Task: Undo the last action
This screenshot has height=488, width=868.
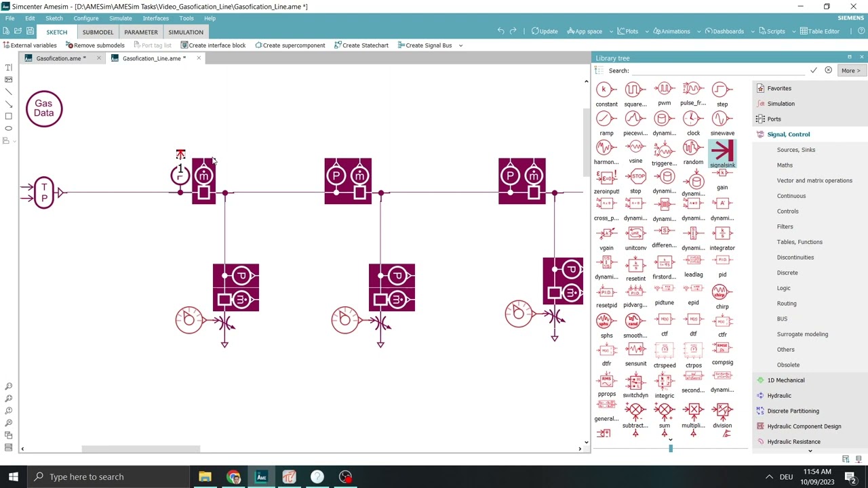Action: click(x=500, y=31)
